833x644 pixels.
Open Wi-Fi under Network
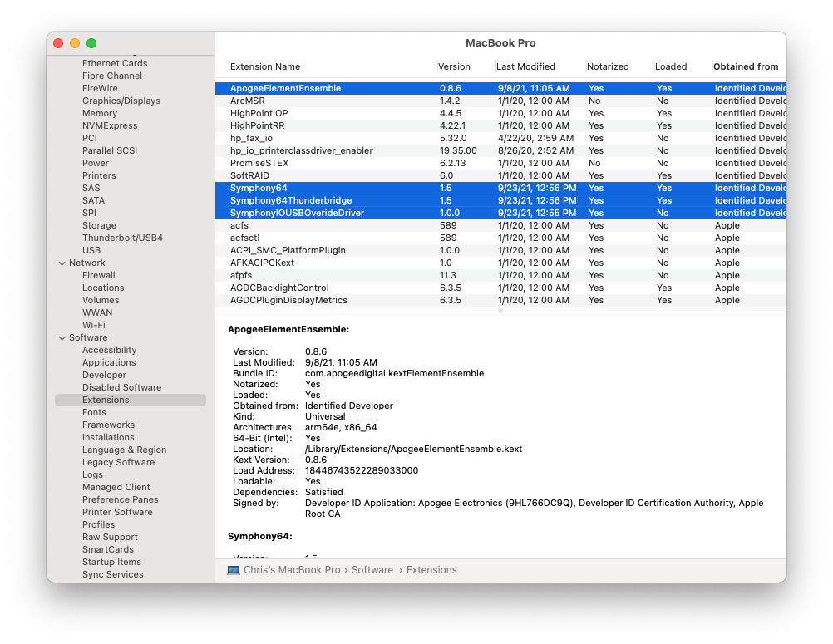click(93, 326)
